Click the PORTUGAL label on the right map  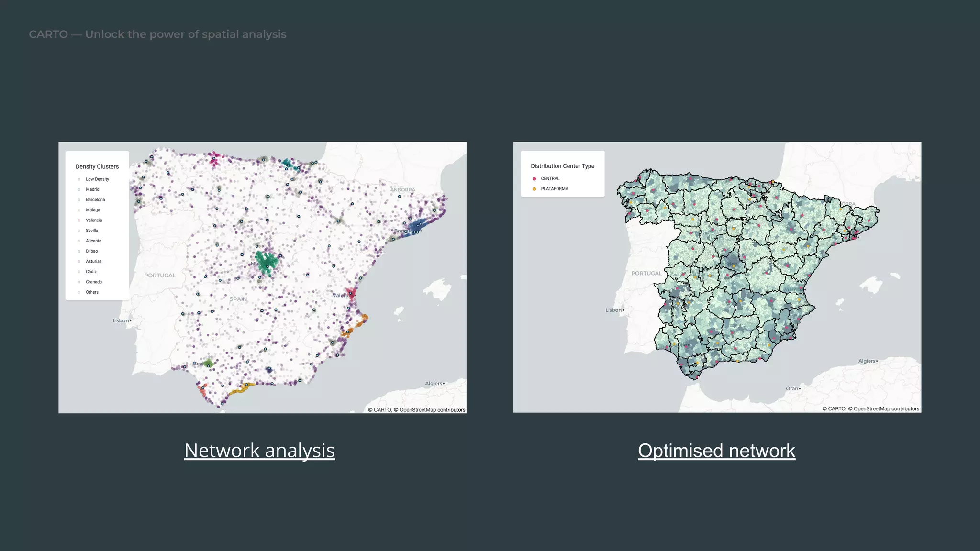coord(646,274)
